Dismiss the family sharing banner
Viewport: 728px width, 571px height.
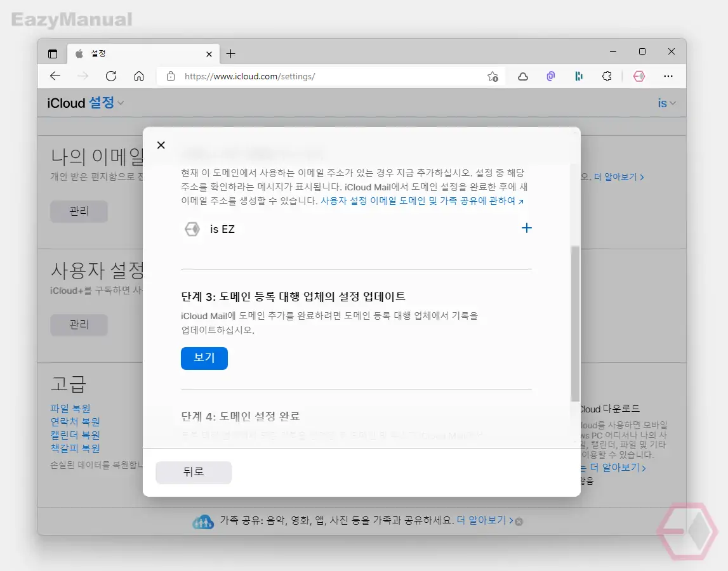(x=519, y=522)
